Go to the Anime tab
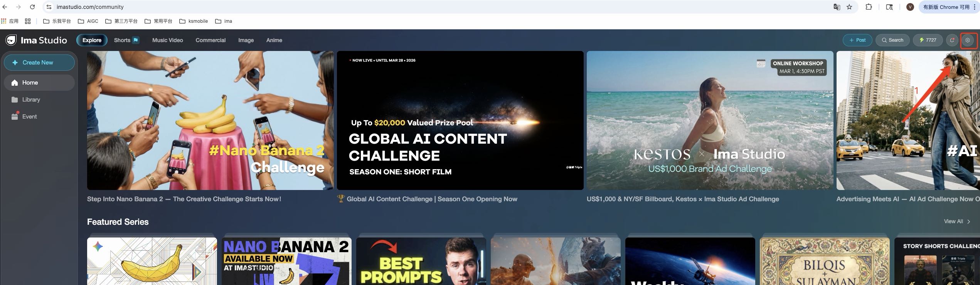Screen dimensions: 980x285 (274, 40)
